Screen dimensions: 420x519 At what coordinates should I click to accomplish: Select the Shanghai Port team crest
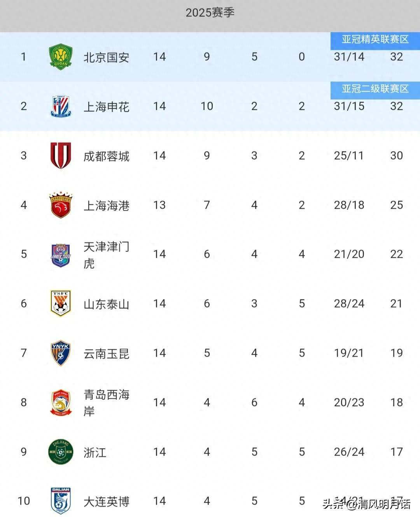tap(61, 205)
